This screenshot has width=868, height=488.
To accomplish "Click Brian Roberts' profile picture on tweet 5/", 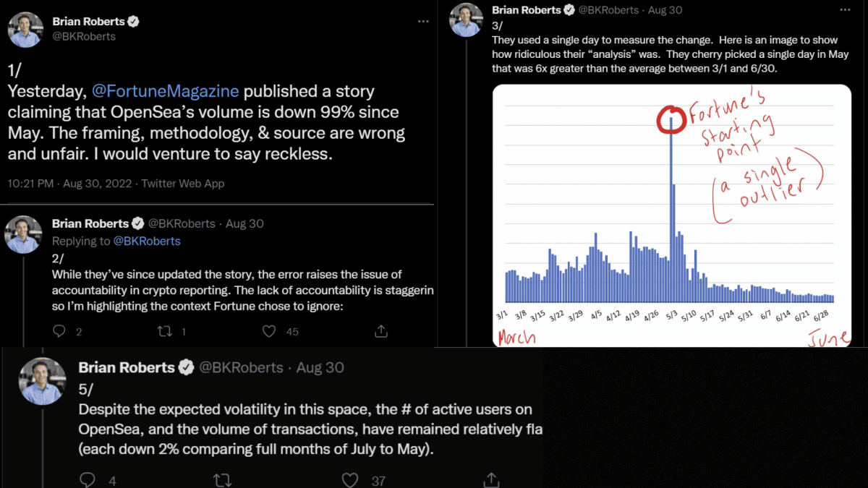I will (43, 381).
